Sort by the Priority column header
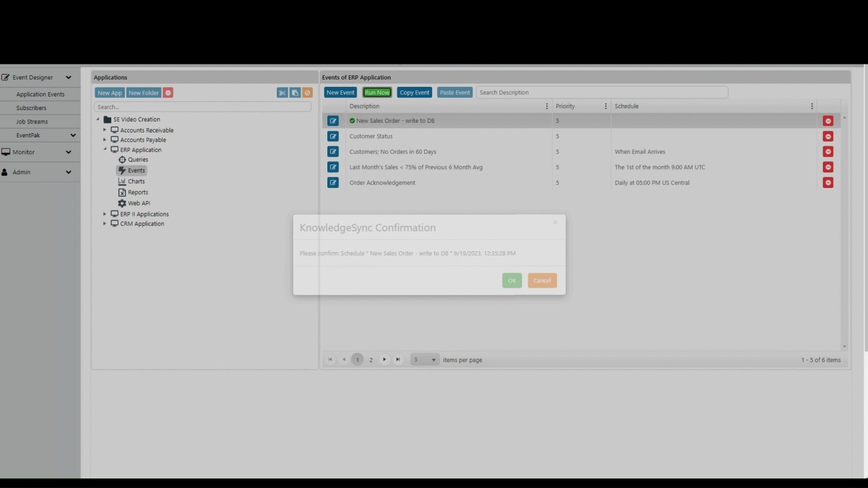 (565, 106)
